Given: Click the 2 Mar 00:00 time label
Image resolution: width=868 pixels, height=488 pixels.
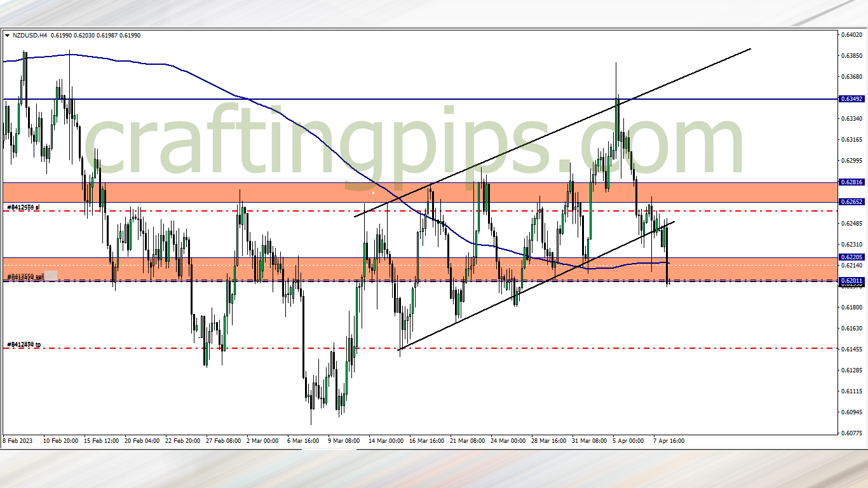Looking at the screenshot, I should (x=262, y=440).
